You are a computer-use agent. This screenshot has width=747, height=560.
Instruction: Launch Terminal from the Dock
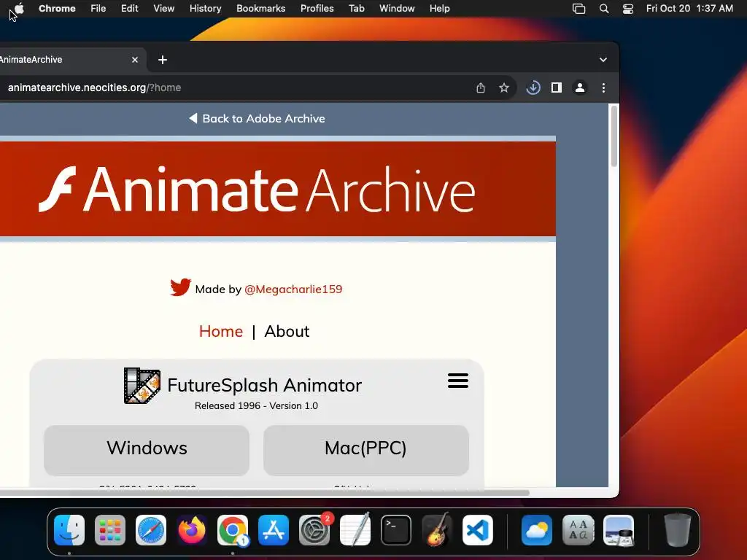point(396,530)
